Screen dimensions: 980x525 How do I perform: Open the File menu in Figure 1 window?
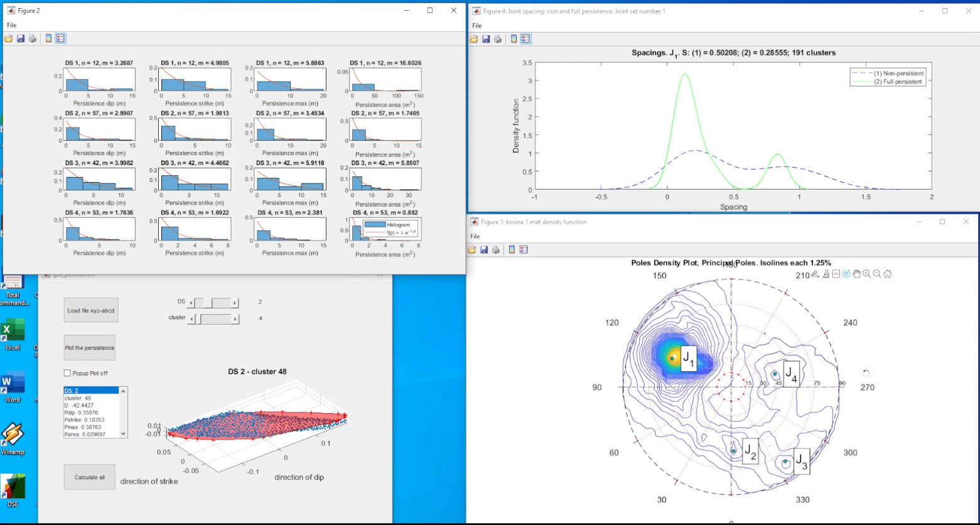pyautogui.click(x=475, y=236)
